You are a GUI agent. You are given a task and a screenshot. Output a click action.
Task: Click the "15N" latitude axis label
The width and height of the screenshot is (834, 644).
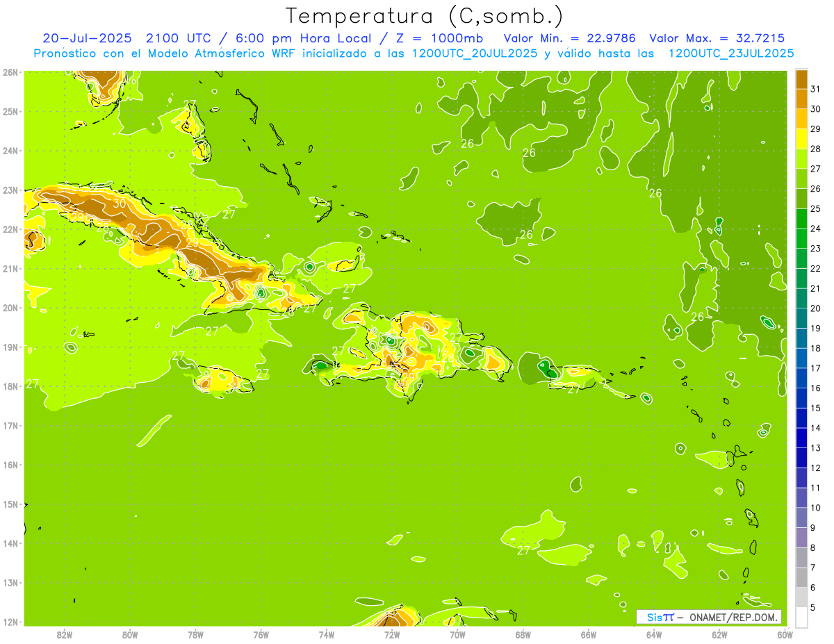(x=10, y=504)
